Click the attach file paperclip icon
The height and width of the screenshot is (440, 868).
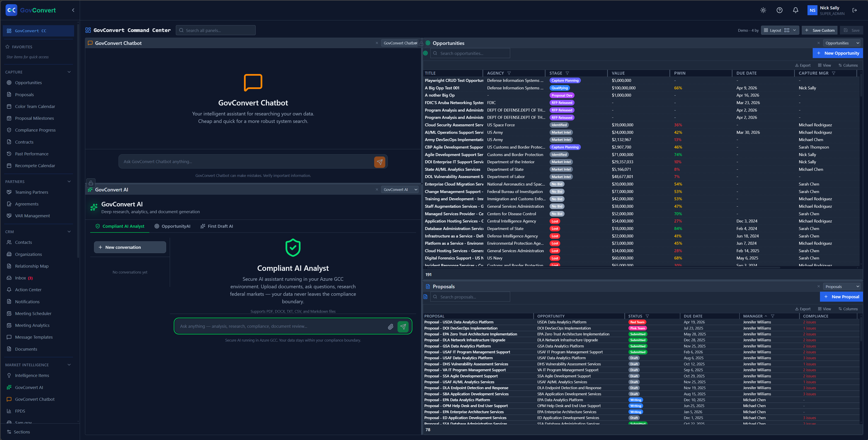(x=390, y=326)
